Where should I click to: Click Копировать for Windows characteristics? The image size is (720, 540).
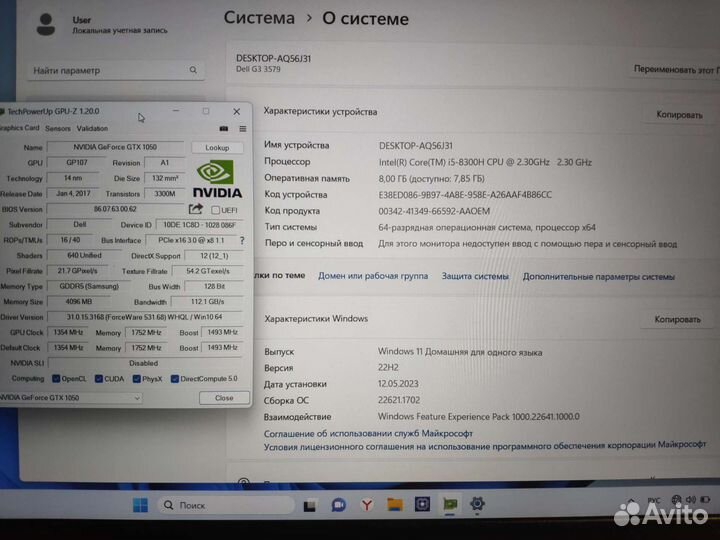(x=677, y=319)
